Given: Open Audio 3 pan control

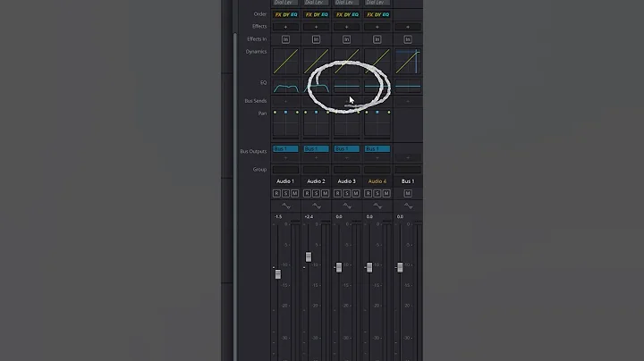Looking at the screenshot, I should click(x=347, y=123).
